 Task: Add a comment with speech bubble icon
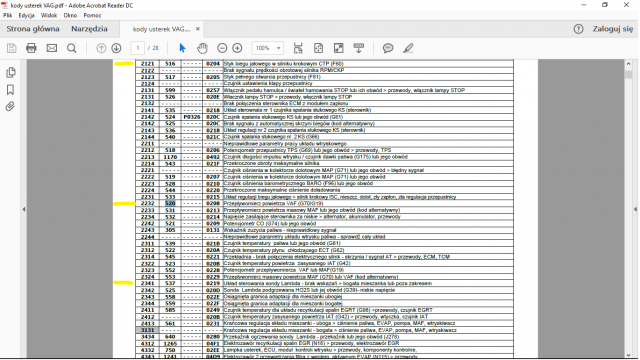tap(388, 48)
